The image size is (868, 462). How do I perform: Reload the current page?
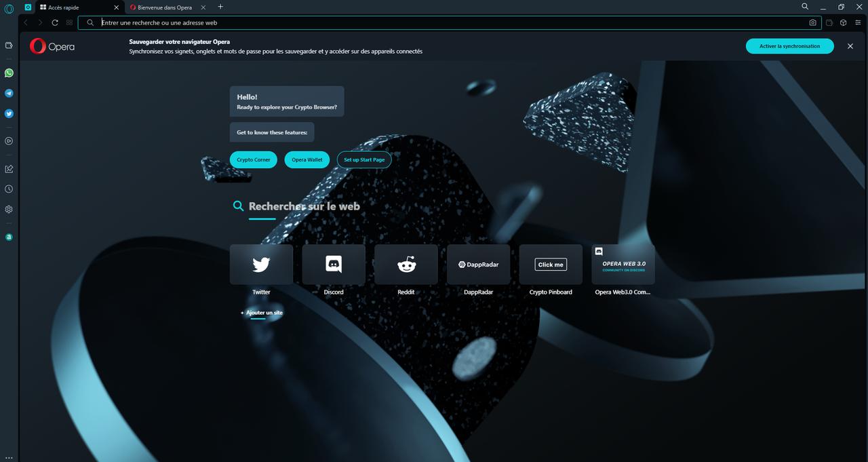pyautogui.click(x=54, y=22)
